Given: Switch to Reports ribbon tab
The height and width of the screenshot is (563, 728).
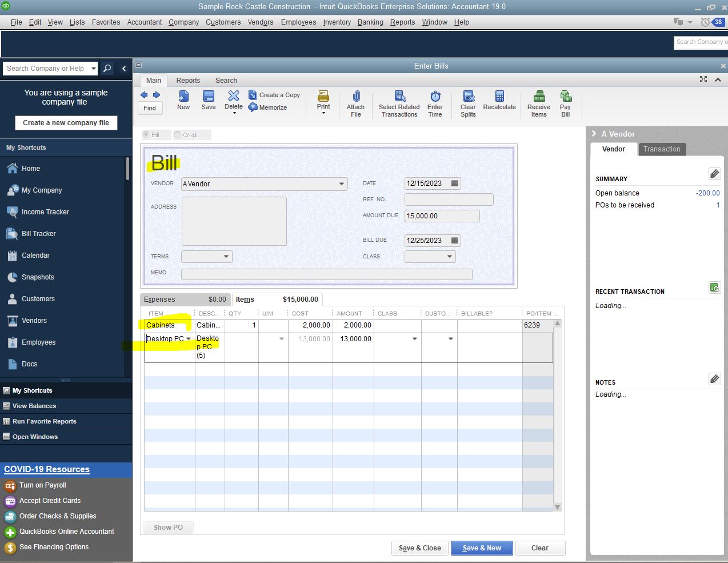Looking at the screenshot, I should coord(188,81).
